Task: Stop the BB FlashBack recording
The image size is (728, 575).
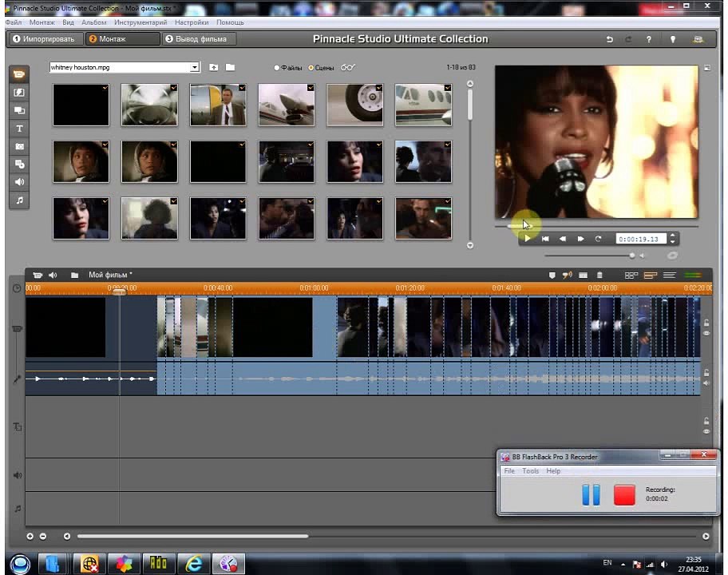Action: pos(624,495)
